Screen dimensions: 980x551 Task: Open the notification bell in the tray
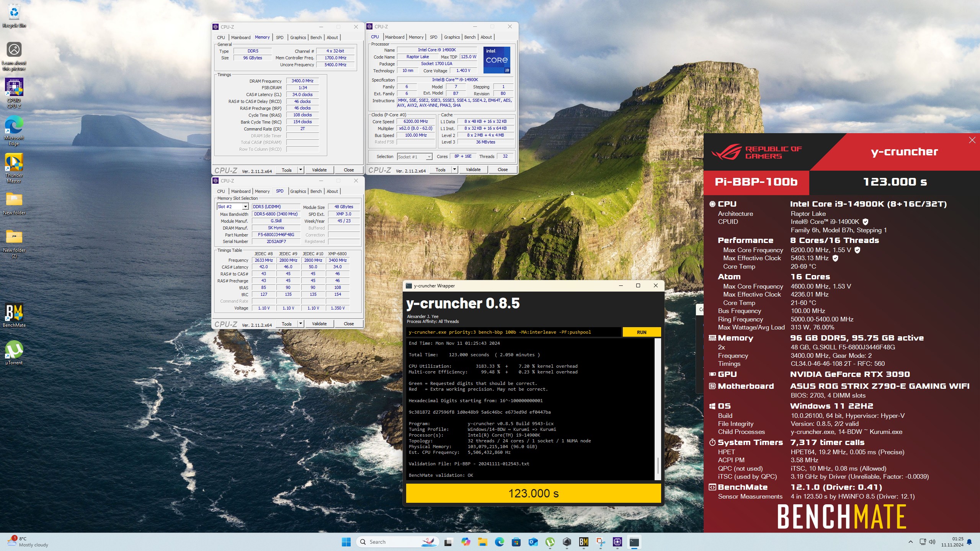tap(969, 542)
